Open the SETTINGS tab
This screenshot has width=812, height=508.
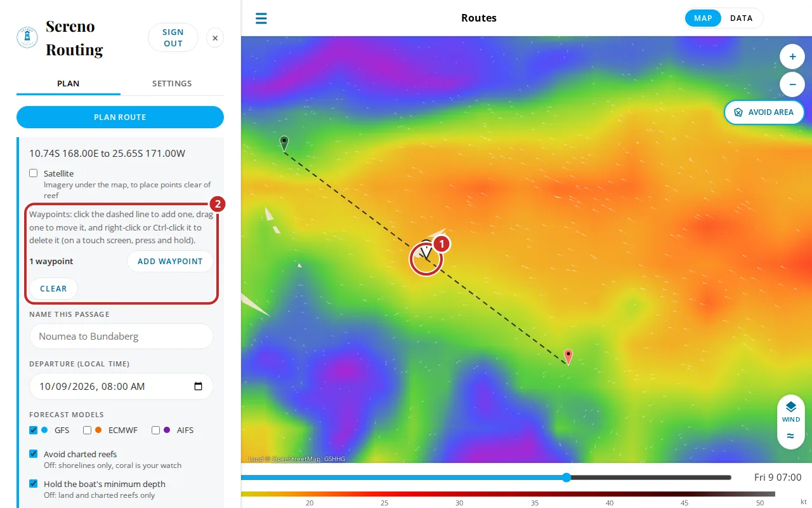(x=172, y=84)
